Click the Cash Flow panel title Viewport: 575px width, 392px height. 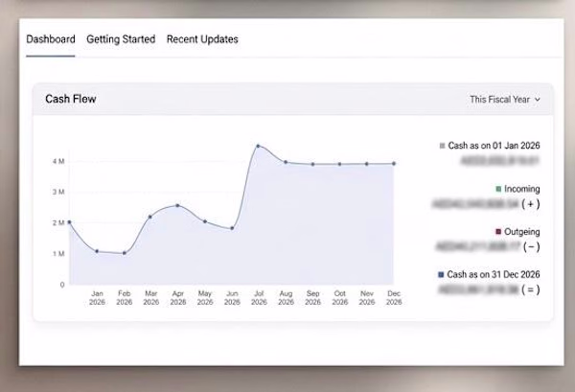(71, 99)
